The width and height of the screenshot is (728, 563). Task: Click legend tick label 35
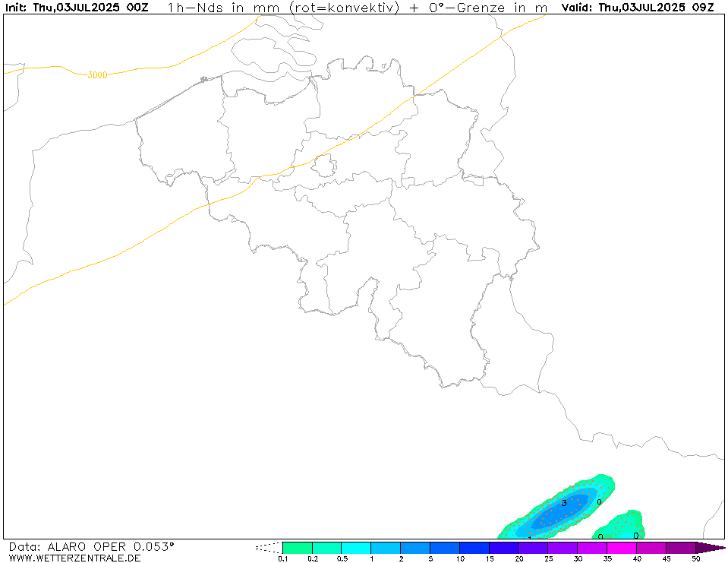tap(607, 558)
